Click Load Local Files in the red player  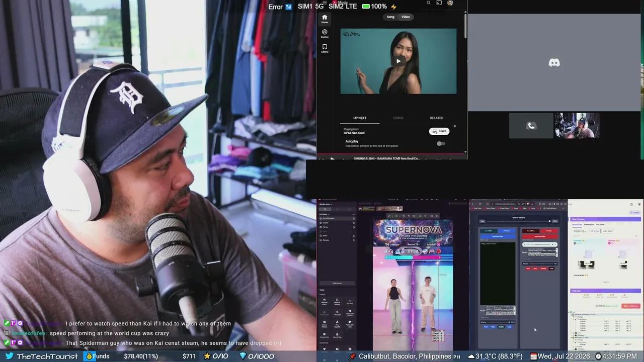point(539,236)
